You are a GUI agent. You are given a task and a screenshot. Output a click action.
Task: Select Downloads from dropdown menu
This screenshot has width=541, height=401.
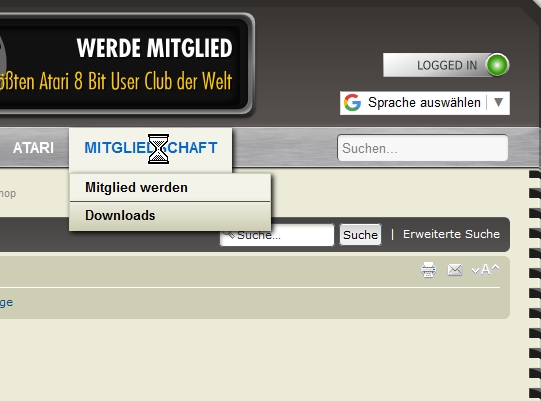coord(170,216)
